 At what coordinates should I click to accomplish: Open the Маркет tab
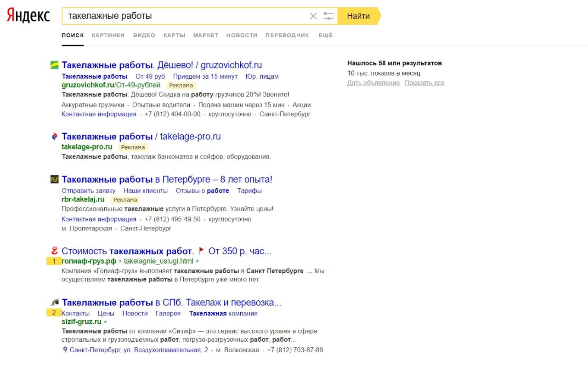[206, 35]
